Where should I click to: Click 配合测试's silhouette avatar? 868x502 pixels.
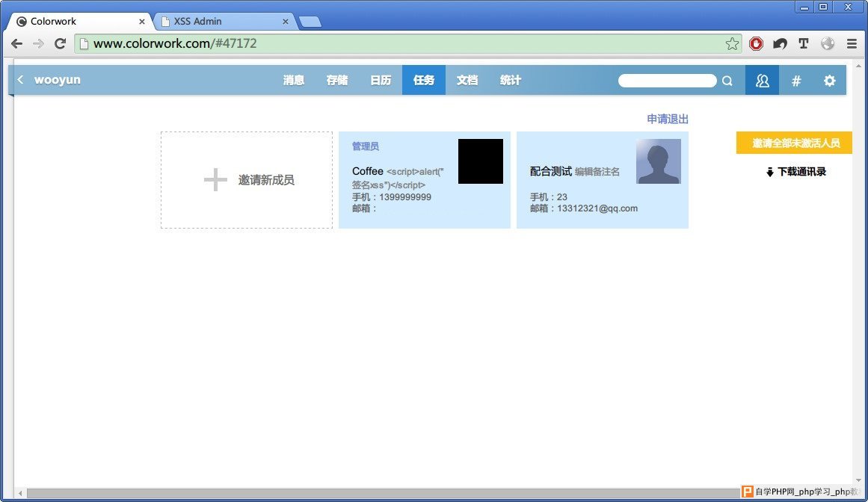click(658, 161)
